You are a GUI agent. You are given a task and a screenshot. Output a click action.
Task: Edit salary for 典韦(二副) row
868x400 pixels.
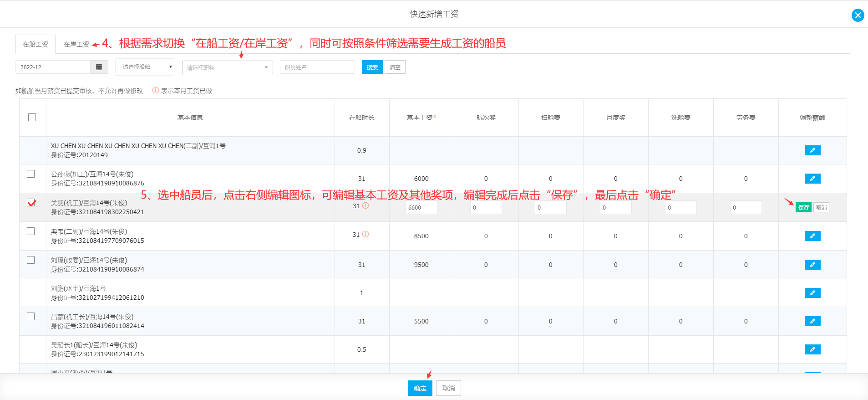[x=812, y=236]
